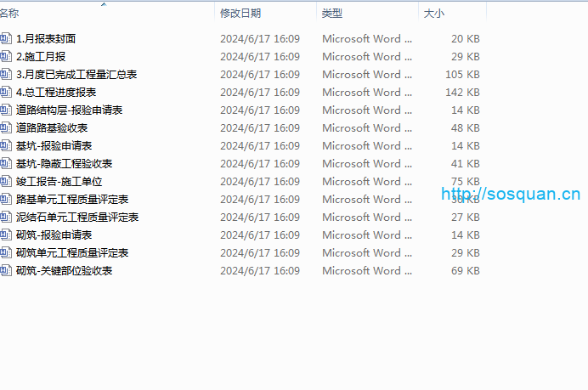Select file 路基单元工程质量评定表
The height and width of the screenshot is (390, 588).
click(x=72, y=199)
